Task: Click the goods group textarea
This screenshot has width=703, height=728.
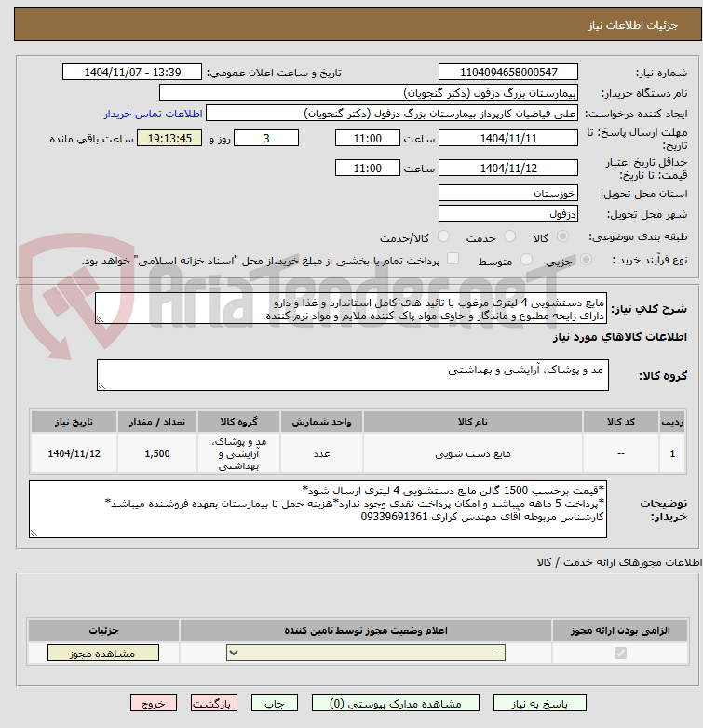Action: tap(353, 375)
